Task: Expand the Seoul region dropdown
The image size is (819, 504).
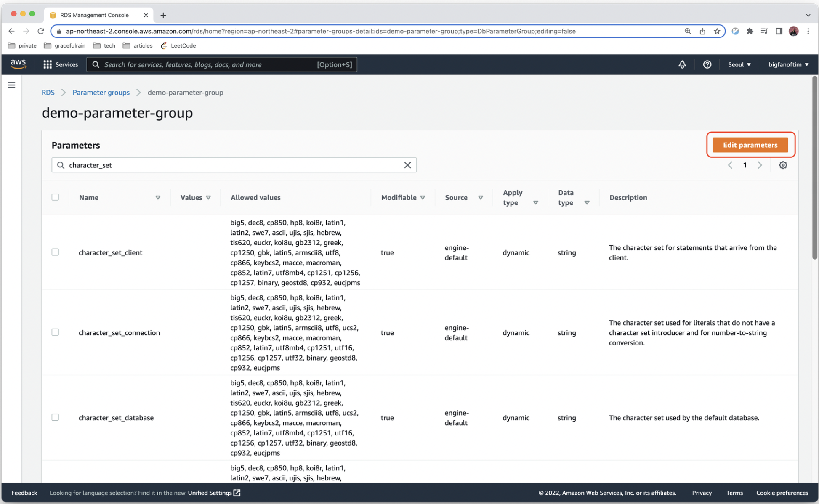Action: coord(739,64)
